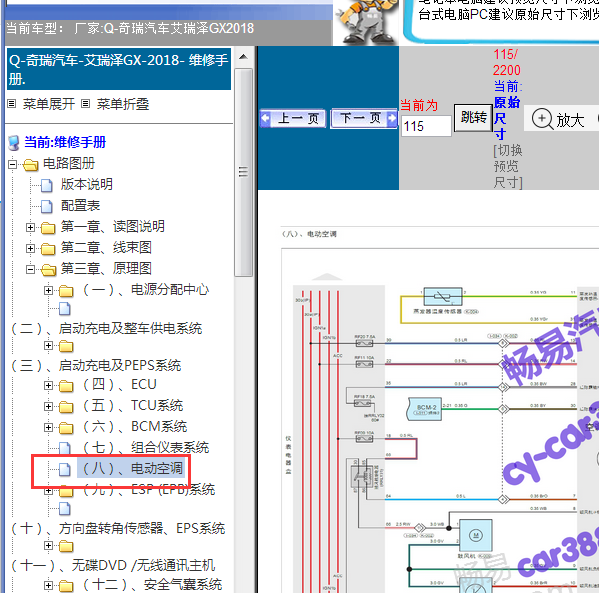Click the 跳转 jump button
The image size is (599, 593).
[x=473, y=117]
